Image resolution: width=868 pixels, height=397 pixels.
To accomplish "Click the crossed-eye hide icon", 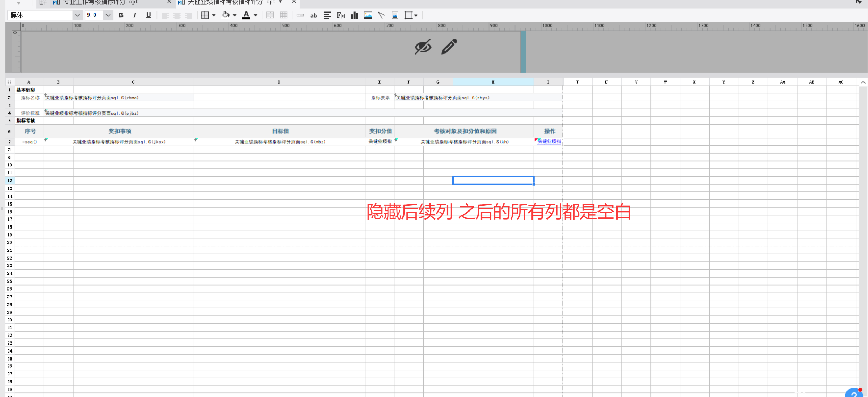I will 423,47.
